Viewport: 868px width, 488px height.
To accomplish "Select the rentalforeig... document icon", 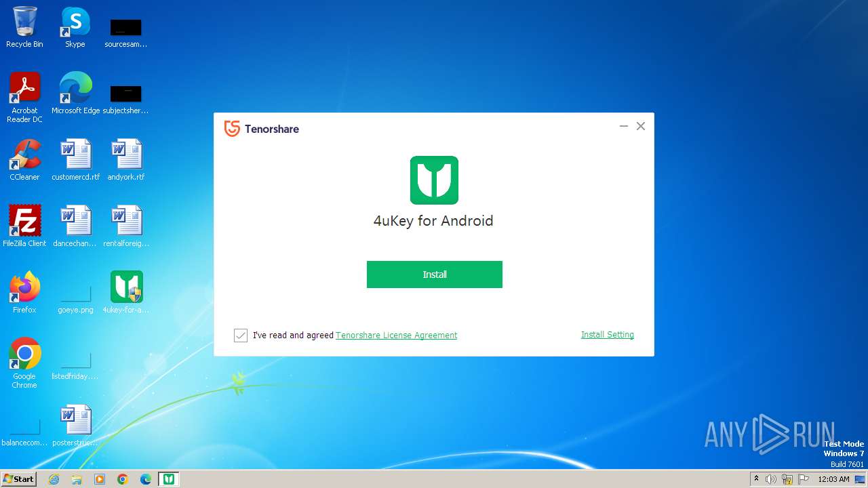I will click(x=126, y=226).
